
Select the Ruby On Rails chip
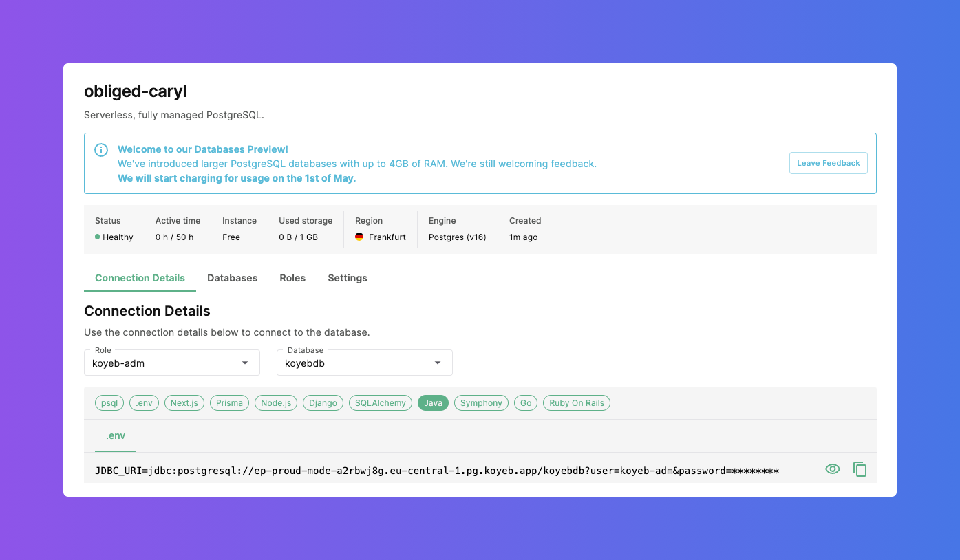tap(576, 403)
